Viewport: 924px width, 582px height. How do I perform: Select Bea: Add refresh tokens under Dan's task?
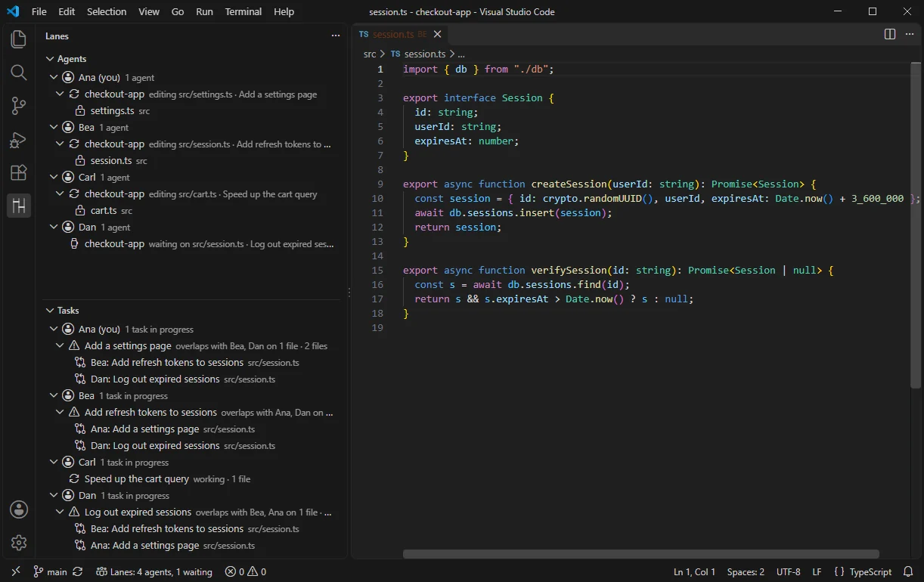[x=167, y=528]
